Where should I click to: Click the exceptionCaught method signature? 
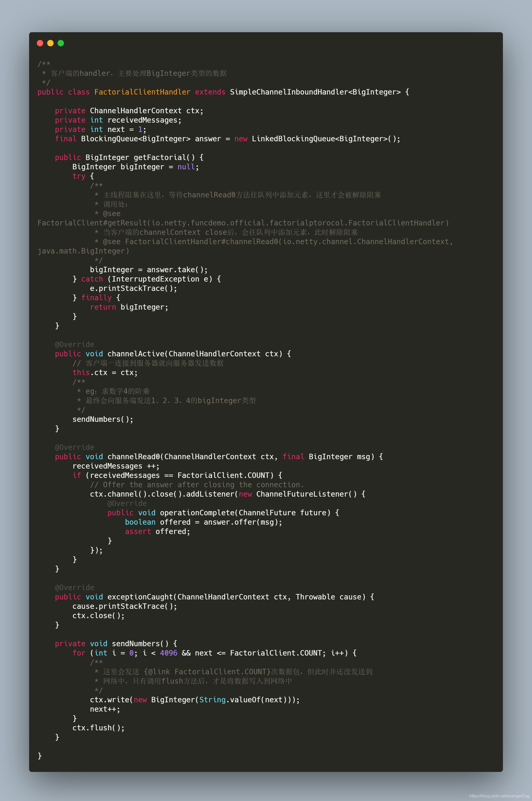[x=214, y=597]
